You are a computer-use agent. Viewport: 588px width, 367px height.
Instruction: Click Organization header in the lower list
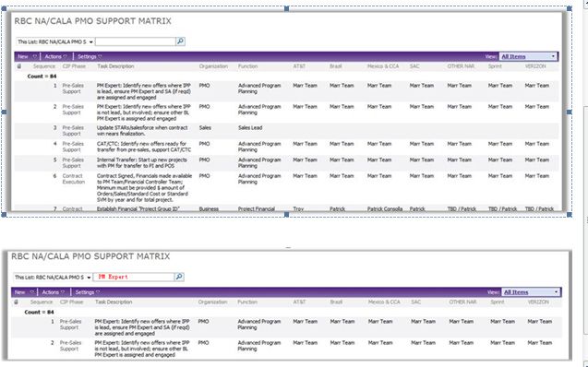212,302
